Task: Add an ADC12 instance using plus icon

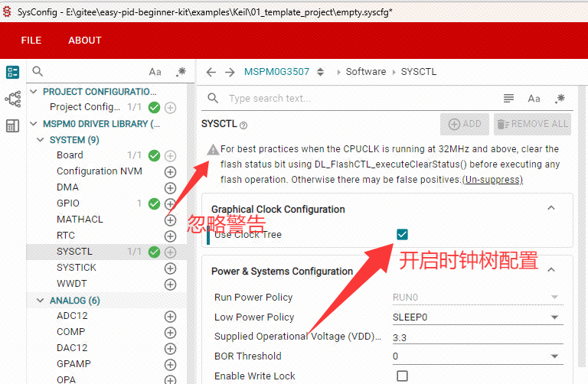Action: tap(171, 316)
